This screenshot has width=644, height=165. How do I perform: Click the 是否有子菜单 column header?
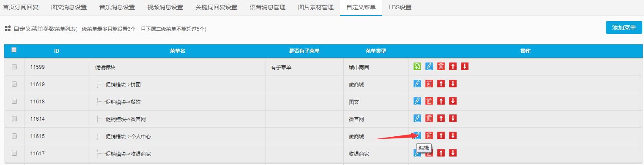pos(304,51)
